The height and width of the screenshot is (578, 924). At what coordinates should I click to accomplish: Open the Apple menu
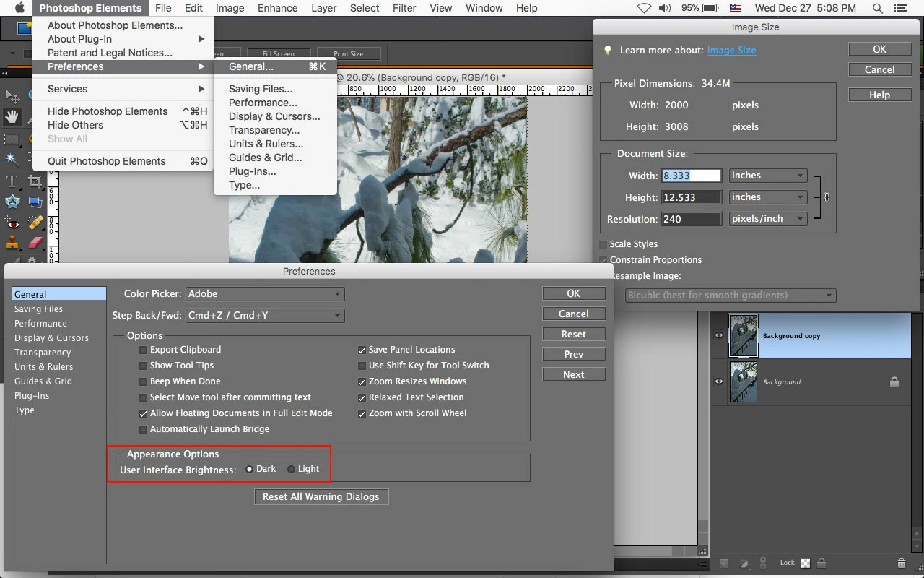(x=19, y=8)
